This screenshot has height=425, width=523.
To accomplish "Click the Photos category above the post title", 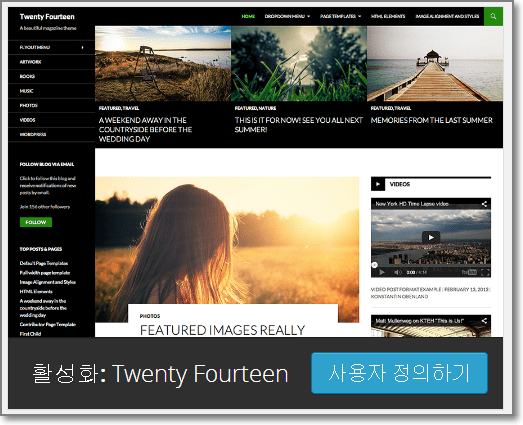I will pyautogui.click(x=150, y=316).
